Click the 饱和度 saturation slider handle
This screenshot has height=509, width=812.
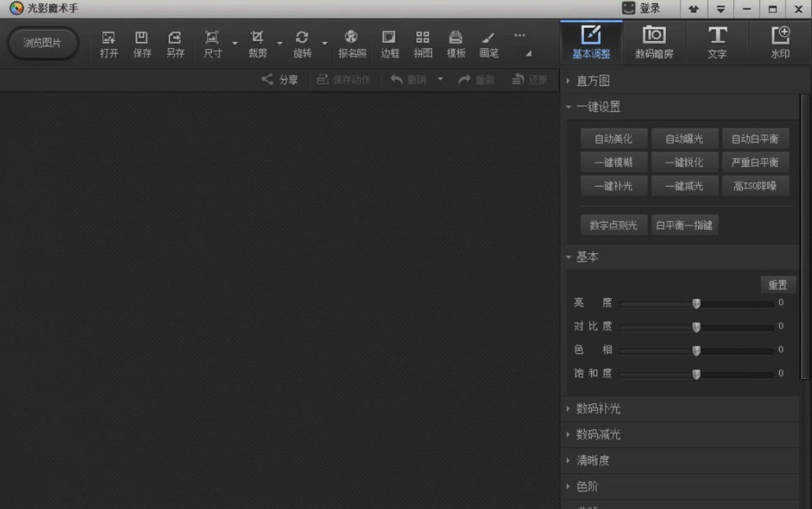[x=697, y=374]
